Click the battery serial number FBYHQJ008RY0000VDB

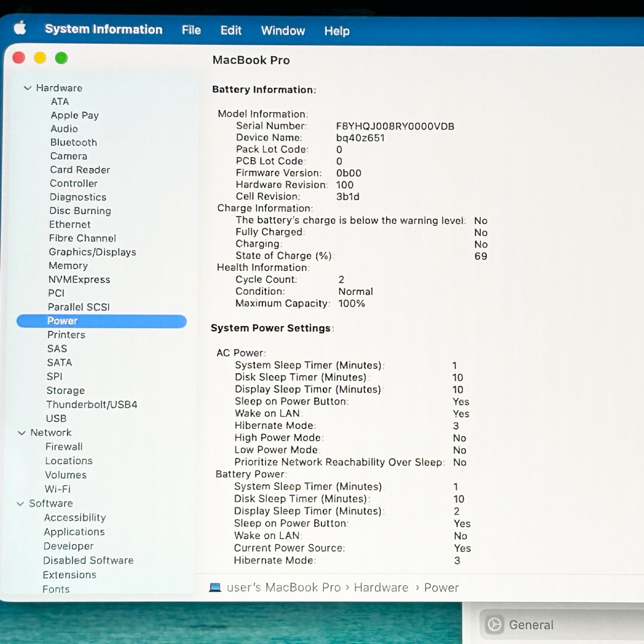click(395, 126)
